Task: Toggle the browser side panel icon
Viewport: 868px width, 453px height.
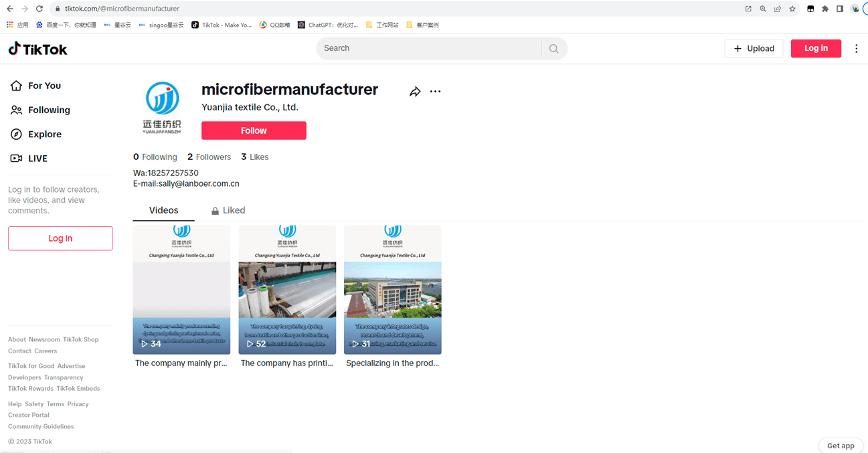Action: click(x=840, y=9)
